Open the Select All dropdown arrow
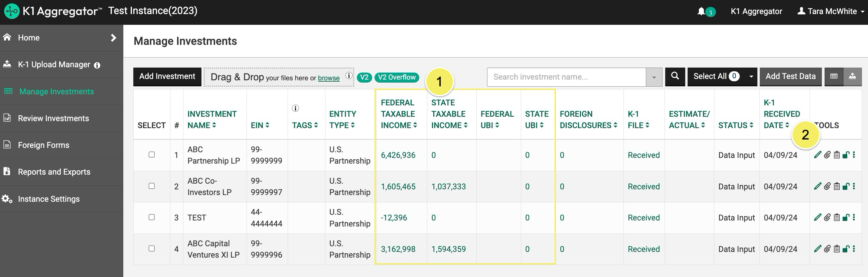The height and width of the screenshot is (277, 868). click(x=751, y=77)
